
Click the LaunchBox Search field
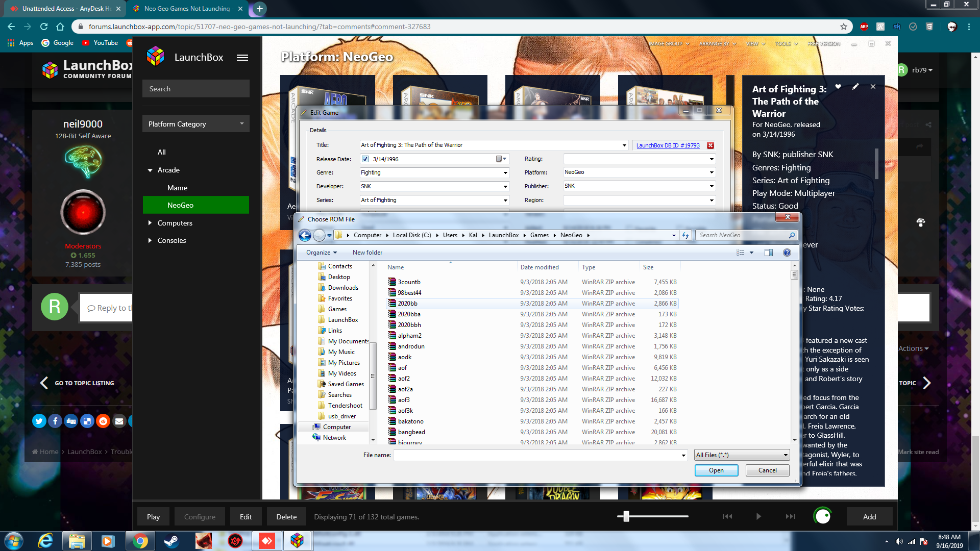[196, 89]
